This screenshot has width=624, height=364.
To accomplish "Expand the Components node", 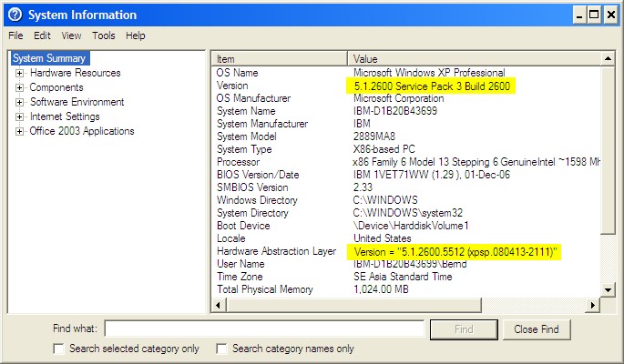I will point(19,88).
